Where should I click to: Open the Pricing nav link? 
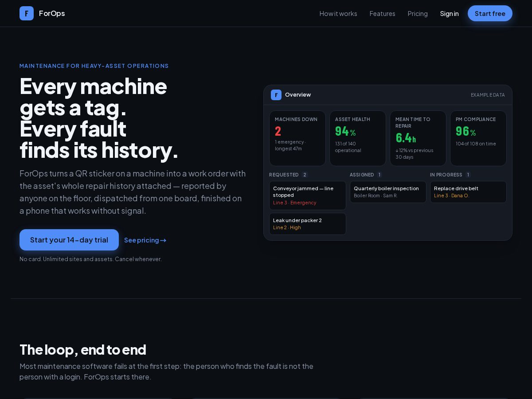click(x=418, y=13)
